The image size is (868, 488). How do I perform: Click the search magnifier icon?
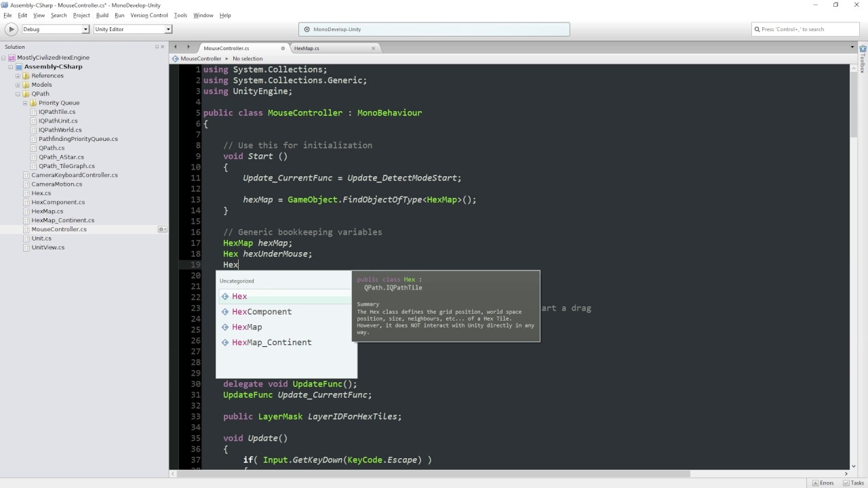[757, 29]
